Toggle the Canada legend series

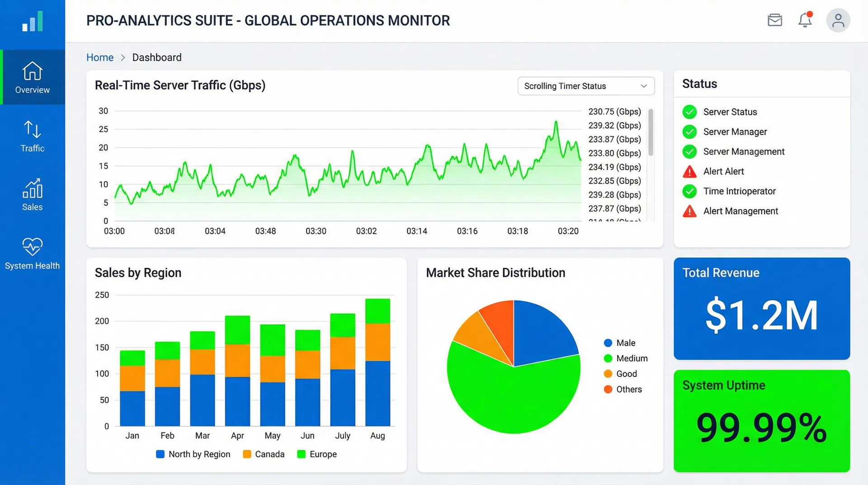[x=264, y=454]
